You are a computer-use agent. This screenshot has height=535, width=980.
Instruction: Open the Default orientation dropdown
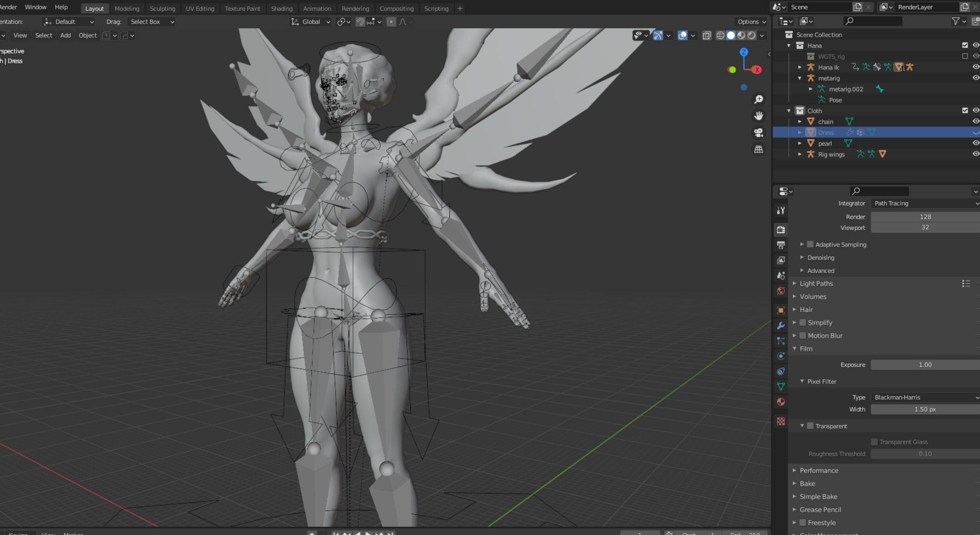tap(69, 22)
